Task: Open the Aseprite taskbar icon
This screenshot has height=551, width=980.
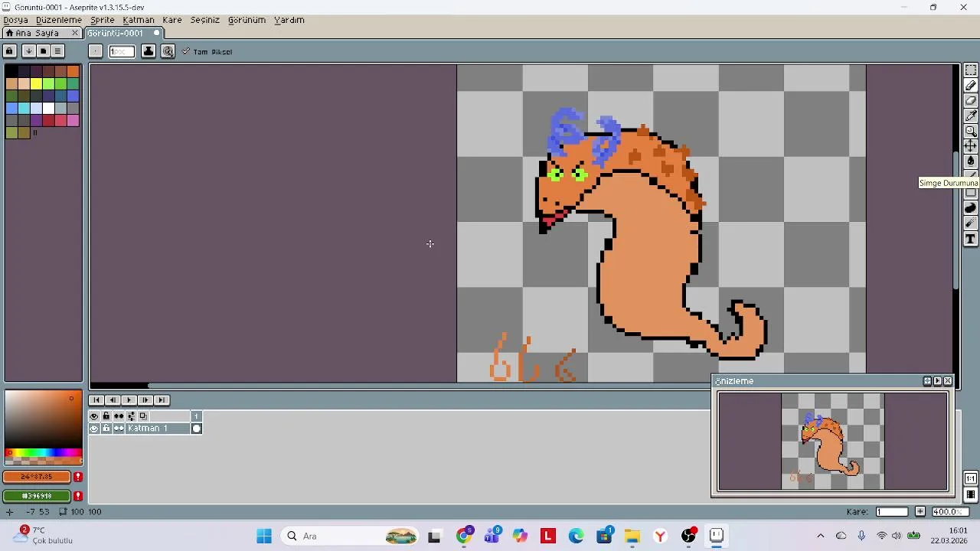Action: point(717,536)
